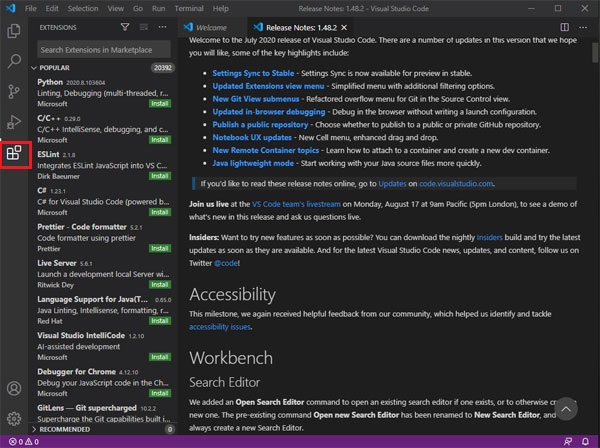The width and height of the screenshot is (600, 448).
Task: Open New Git View submenus link
Action: tap(256, 99)
